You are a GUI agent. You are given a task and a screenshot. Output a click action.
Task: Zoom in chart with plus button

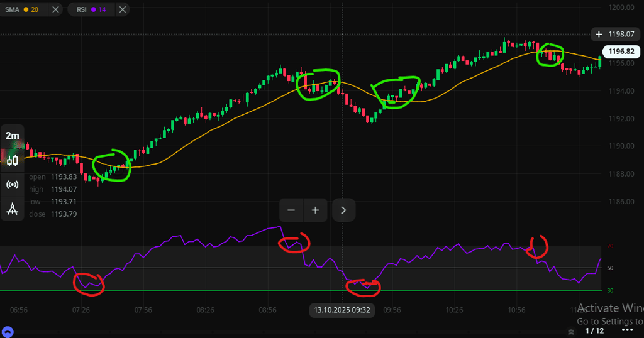tap(316, 210)
